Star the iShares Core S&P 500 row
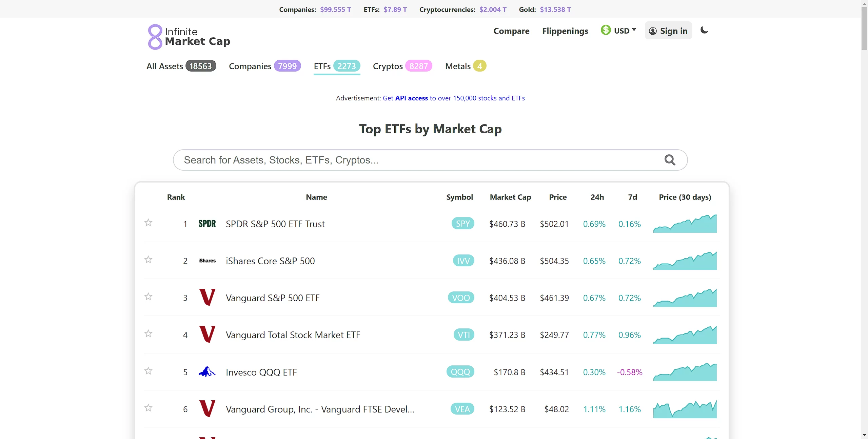Screen dimensions: 868x439 pyautogui.click(x=148, y=260)
